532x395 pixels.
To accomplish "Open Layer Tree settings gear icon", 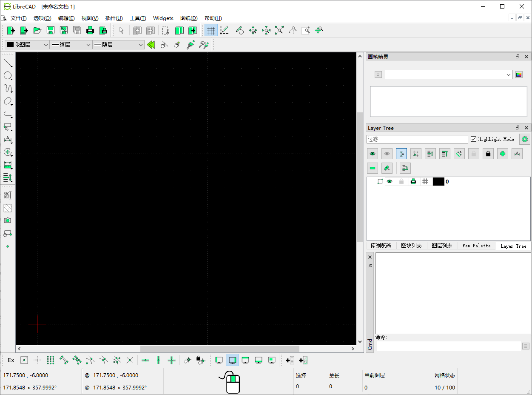I will pos(525,139).
